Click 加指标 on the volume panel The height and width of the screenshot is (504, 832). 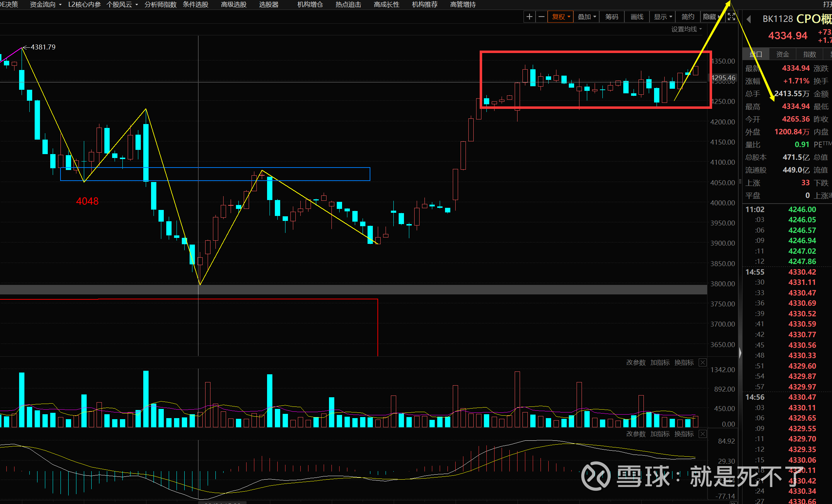[x=660, y=363]
